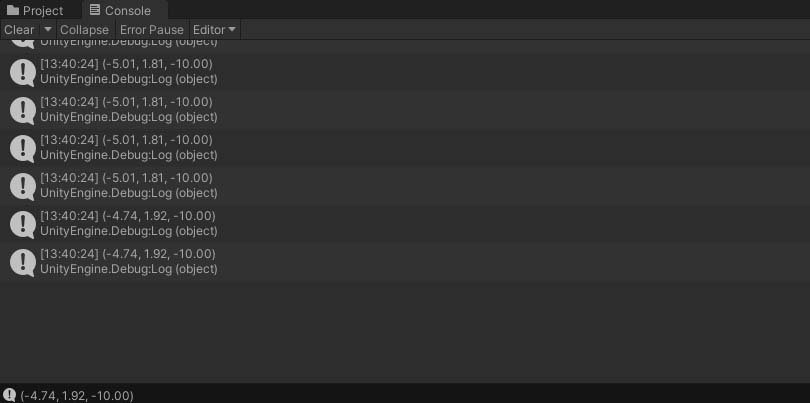
Task: Open the Editor dropdown
Action: [214, 30]
